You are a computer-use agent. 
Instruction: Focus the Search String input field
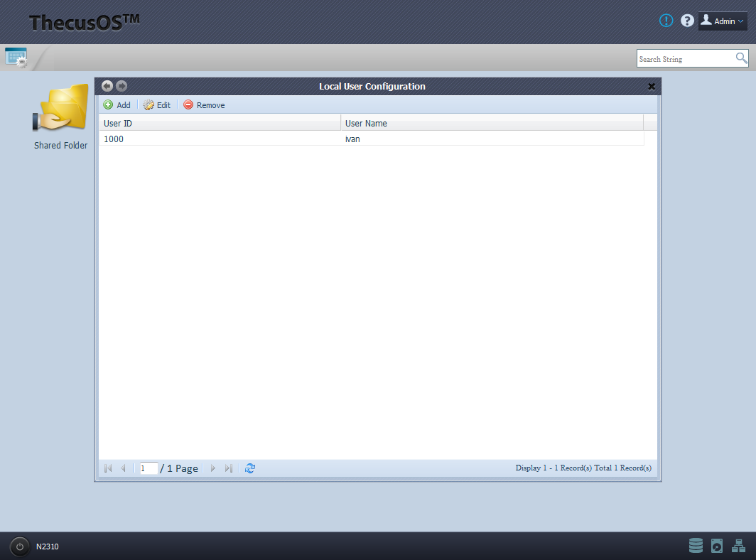685,59
